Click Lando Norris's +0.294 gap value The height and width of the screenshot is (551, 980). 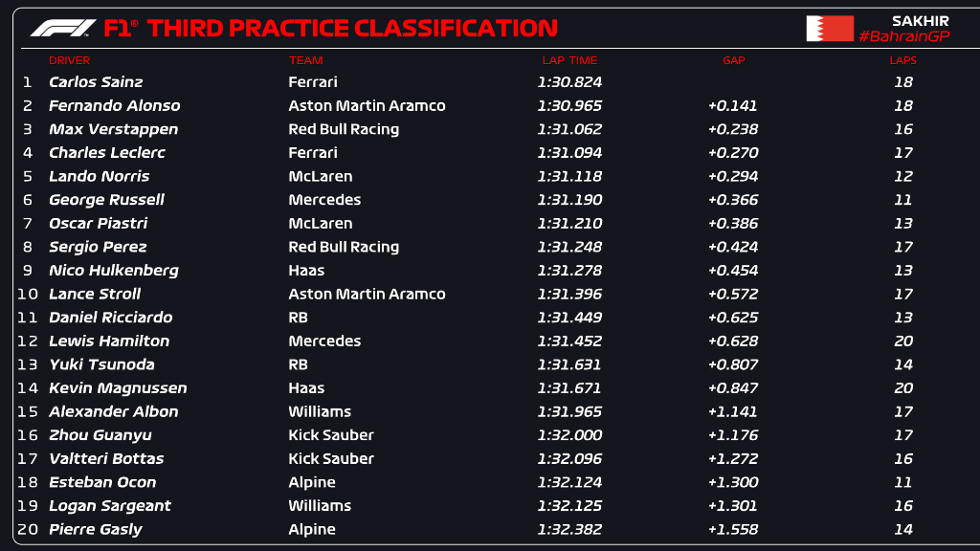point(733,176)
